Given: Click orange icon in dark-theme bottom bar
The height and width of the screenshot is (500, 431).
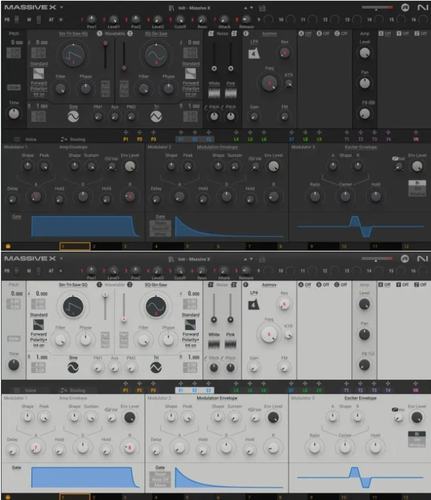Looking at the screenshot, I should (8, 246).
